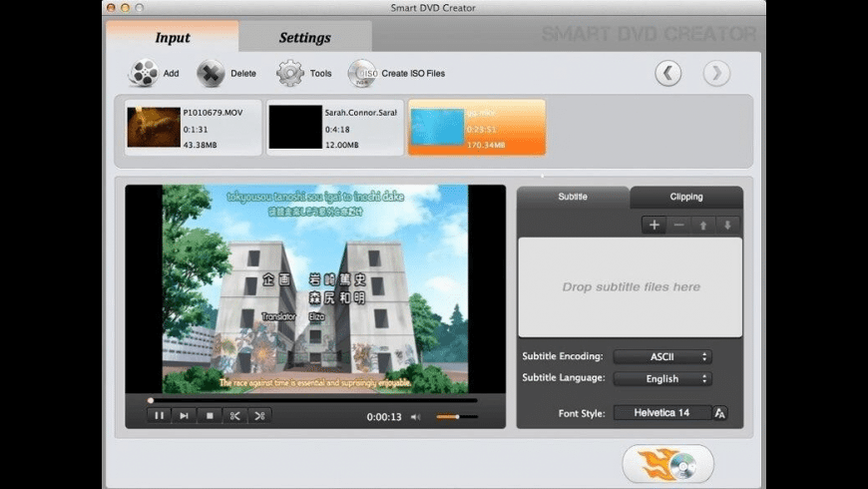Click the Add label

click(171, 73)
